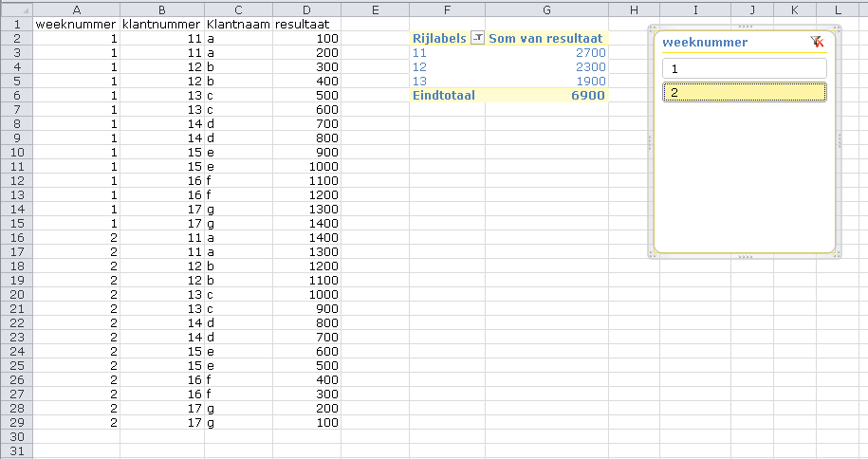The image size is (868, 459).
Task: Select cell B10 in row 10
Action: pyautogui.click(x=162, y=153)
